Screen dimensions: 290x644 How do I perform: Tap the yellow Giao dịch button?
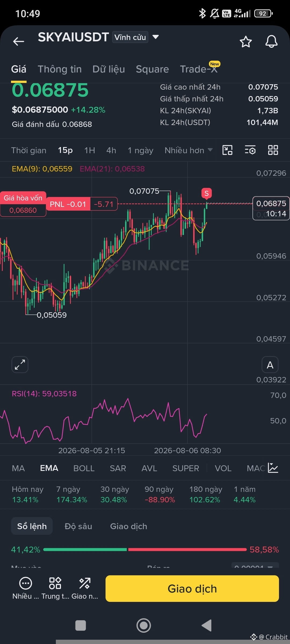click(x=192, y=588)
